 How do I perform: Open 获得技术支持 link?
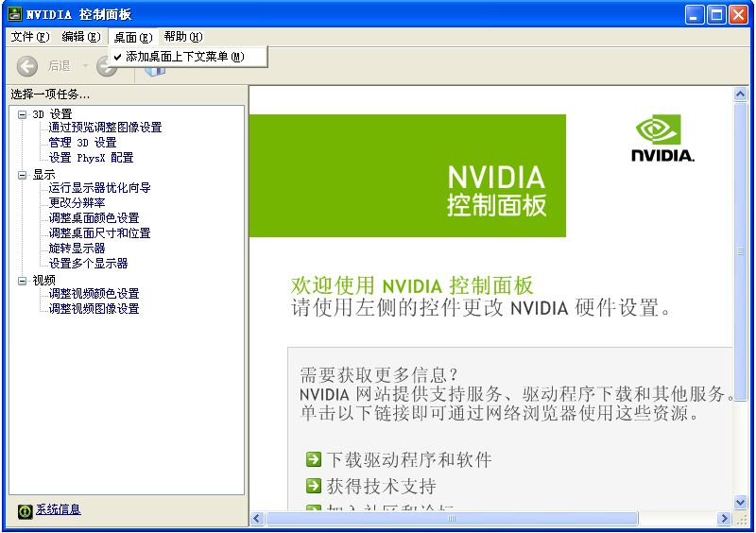(x=382, y=486)
